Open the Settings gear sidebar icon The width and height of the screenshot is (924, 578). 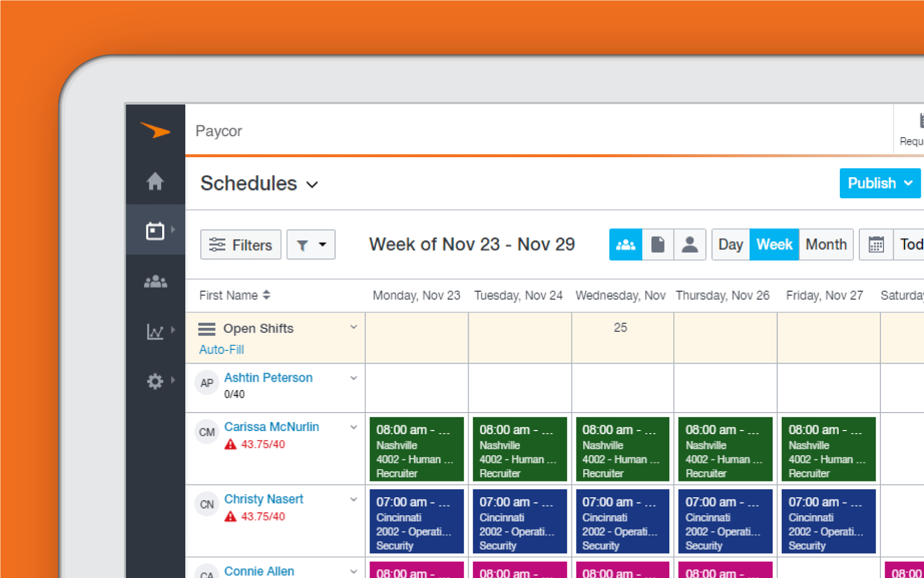click(155, 381)
